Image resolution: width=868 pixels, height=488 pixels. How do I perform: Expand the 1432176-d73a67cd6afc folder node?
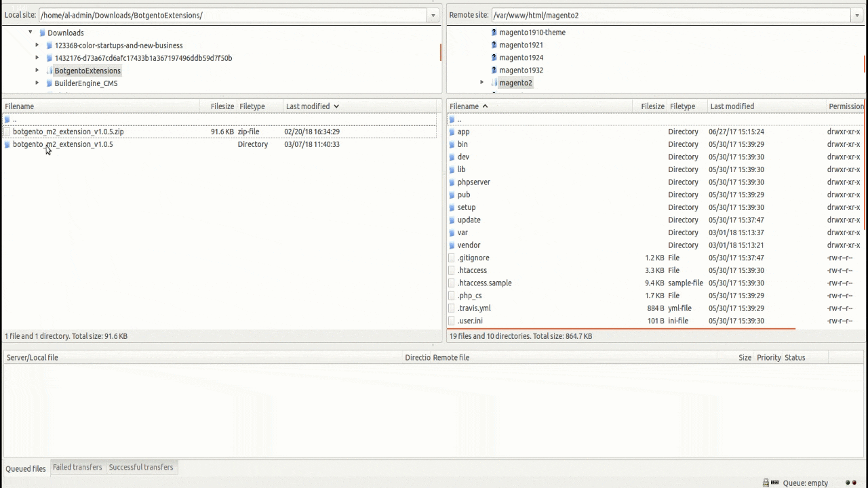37,58
